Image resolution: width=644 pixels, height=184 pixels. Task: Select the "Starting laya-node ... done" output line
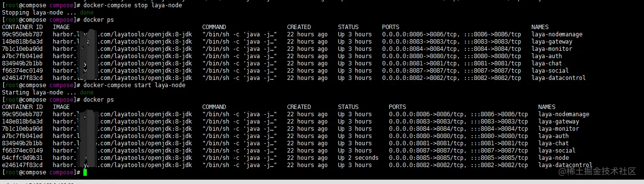click(x=48, y=92)
